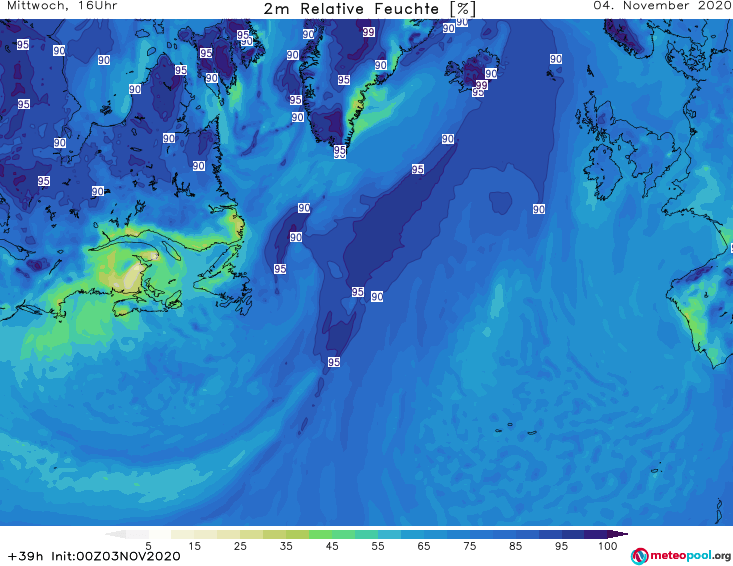Image resolution: width=733 pixels, height=566 pixels.
Task: Click the dark purple arrow tip of the color scale
Action: (x=618, y=534)
